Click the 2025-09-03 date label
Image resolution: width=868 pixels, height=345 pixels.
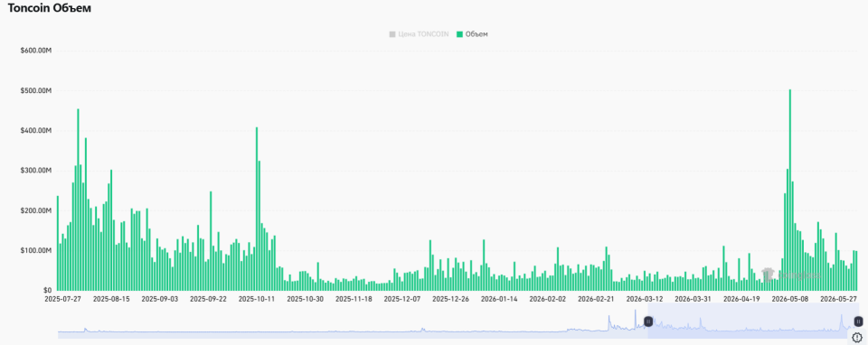[160, 299]
